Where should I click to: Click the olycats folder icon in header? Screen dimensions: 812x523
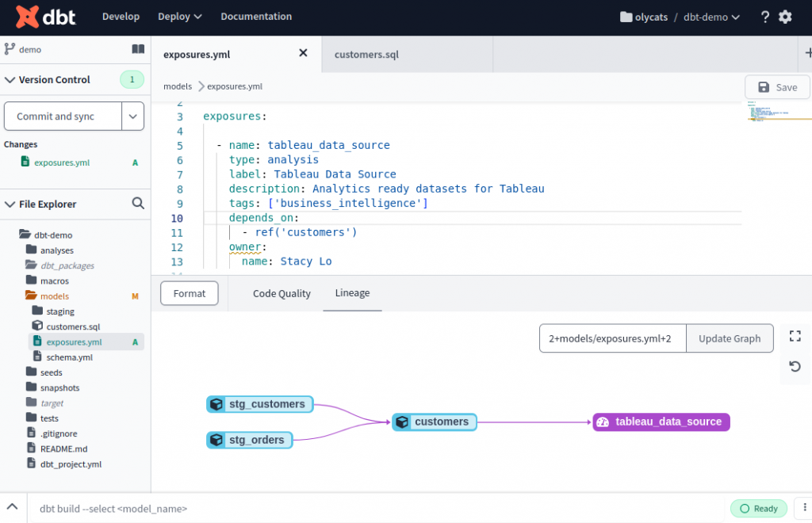coord(626,17)
